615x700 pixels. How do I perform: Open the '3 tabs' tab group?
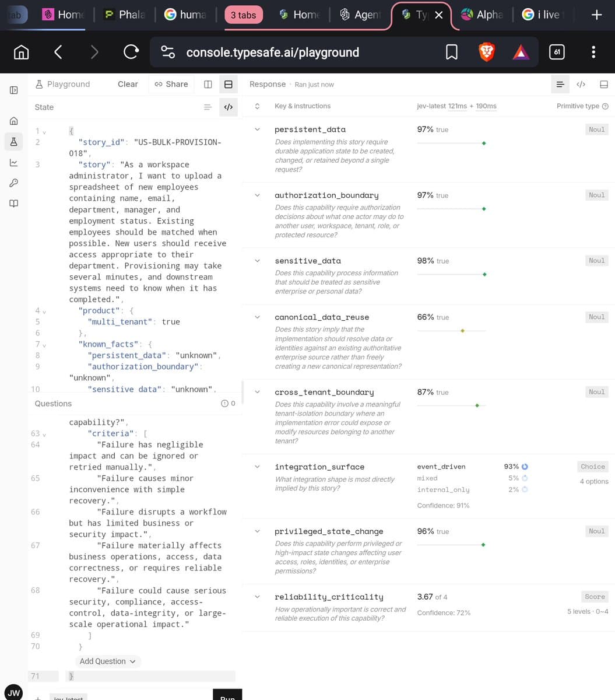pos(243,15)
